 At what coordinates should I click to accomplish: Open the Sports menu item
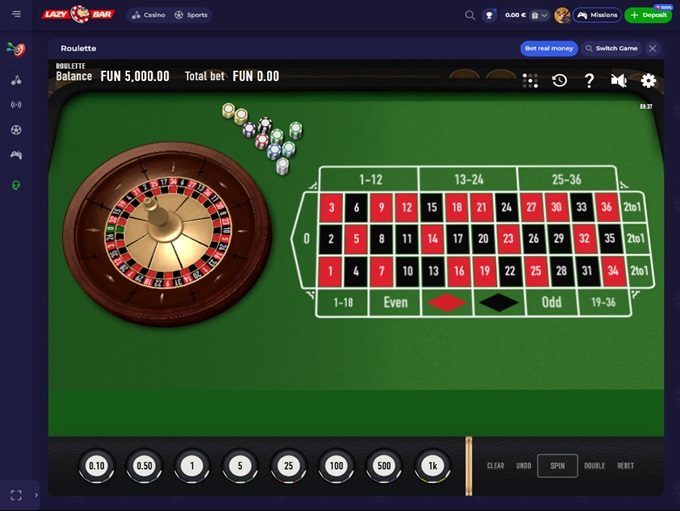[x=191, y=15]
